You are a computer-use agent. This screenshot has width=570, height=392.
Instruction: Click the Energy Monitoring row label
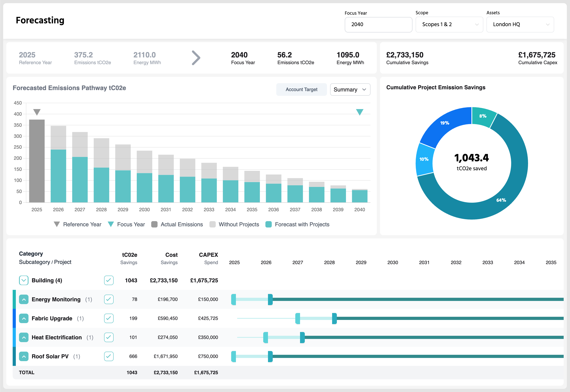pos(56,299)
